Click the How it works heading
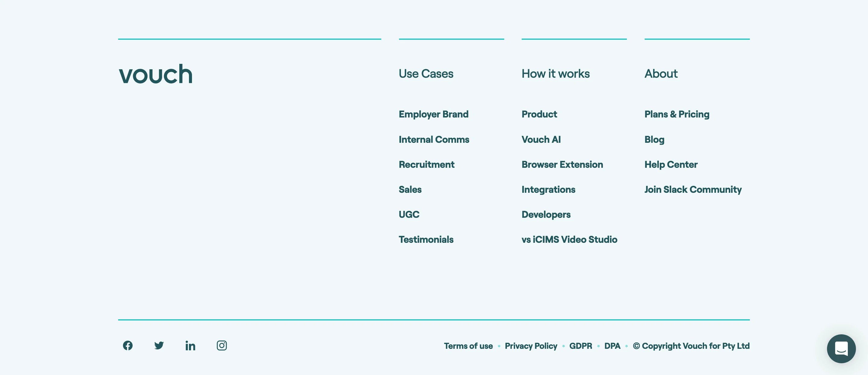The width and height of the screenshot is (868, 375). (556, 73)
